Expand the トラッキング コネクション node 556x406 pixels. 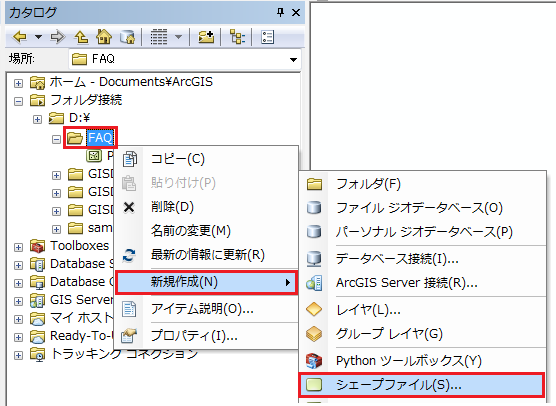tap(18, 355)
